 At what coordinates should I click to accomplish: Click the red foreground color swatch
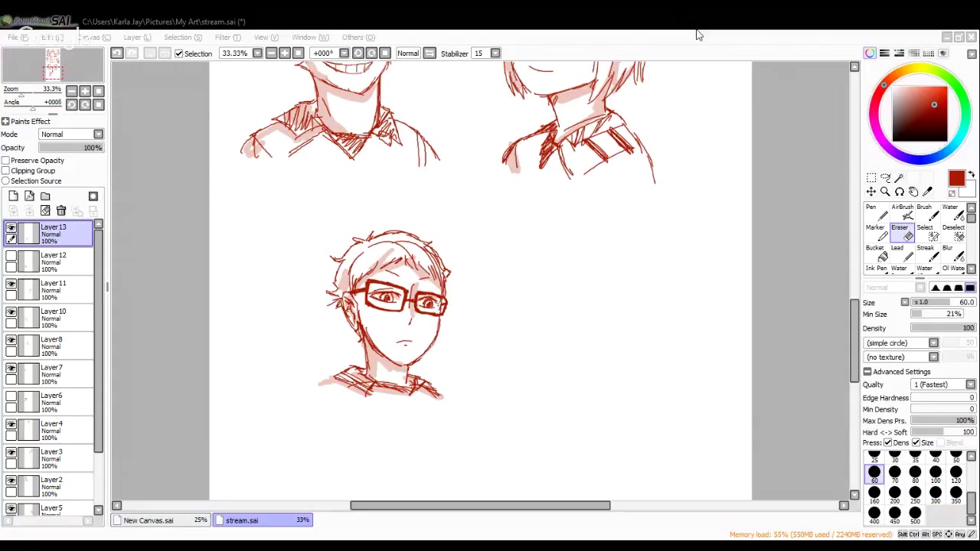pos(956,178)
